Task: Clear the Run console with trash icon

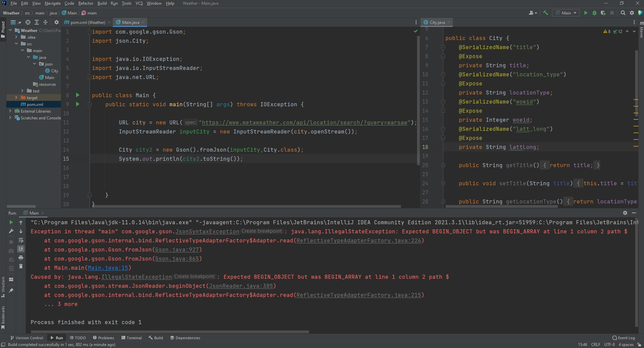Action: tap(21, 267)
